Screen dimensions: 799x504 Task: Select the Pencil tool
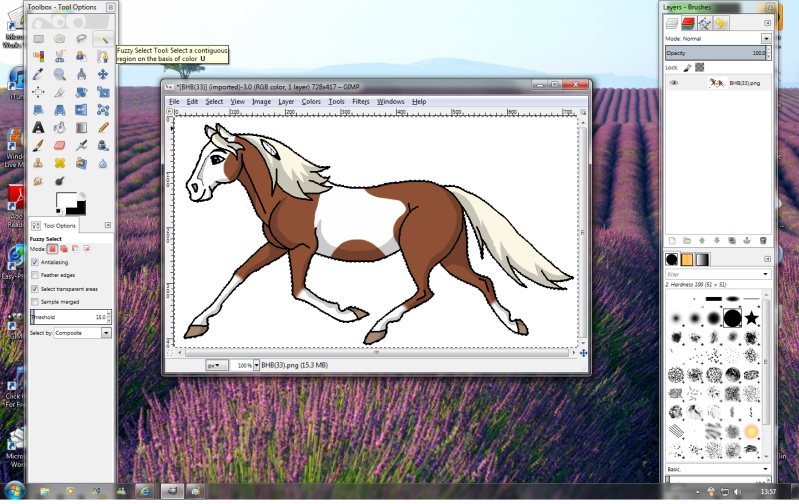coord(103,127)
